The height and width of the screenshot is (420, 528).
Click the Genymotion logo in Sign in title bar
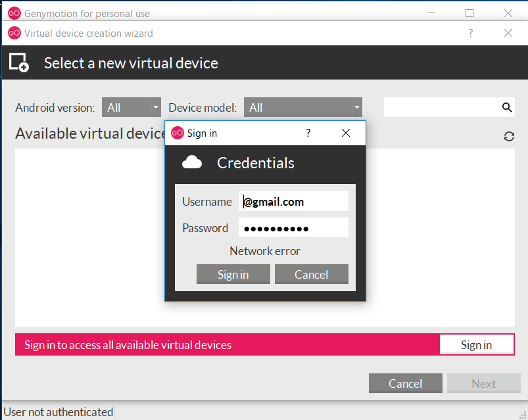(178, 133)
